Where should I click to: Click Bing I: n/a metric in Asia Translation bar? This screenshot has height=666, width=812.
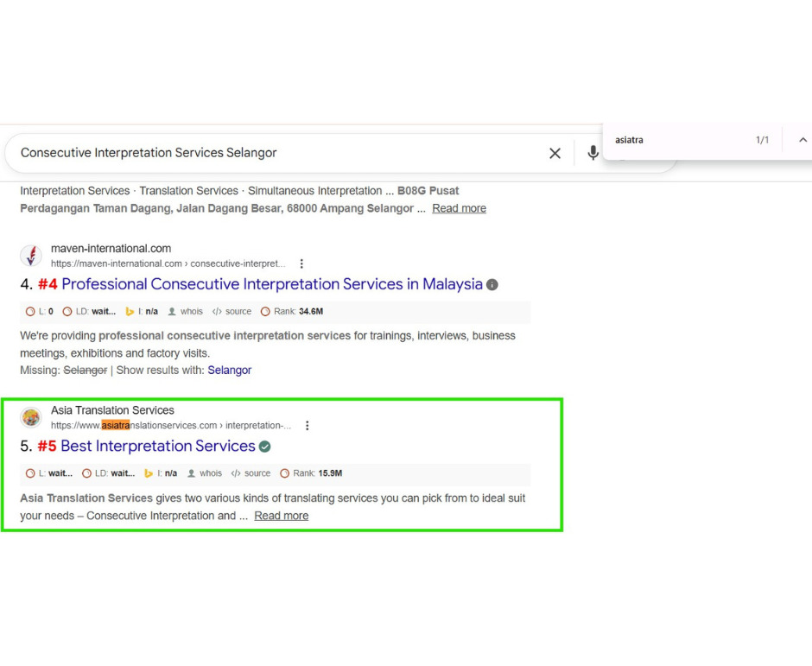(x=161, y=473)
